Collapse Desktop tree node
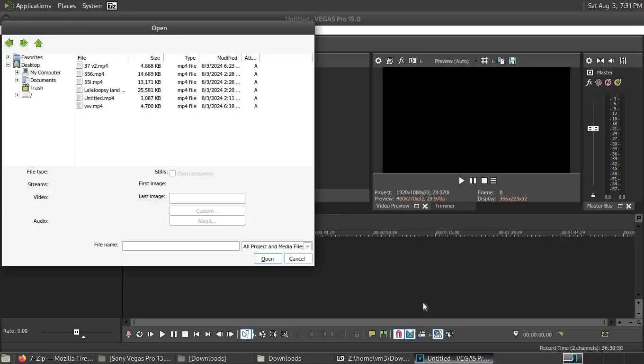The image size is (644, 364). point(8,65)
